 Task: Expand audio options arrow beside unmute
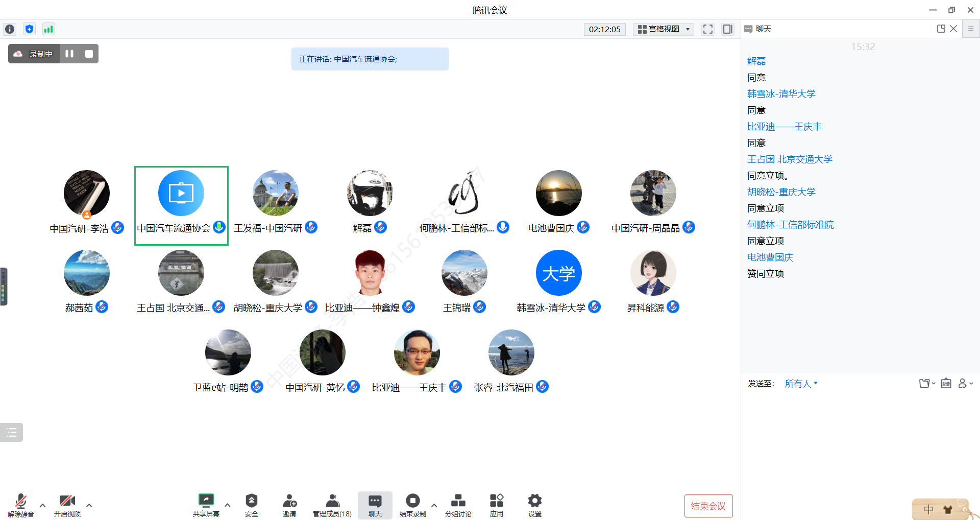(x=43, y=505)
